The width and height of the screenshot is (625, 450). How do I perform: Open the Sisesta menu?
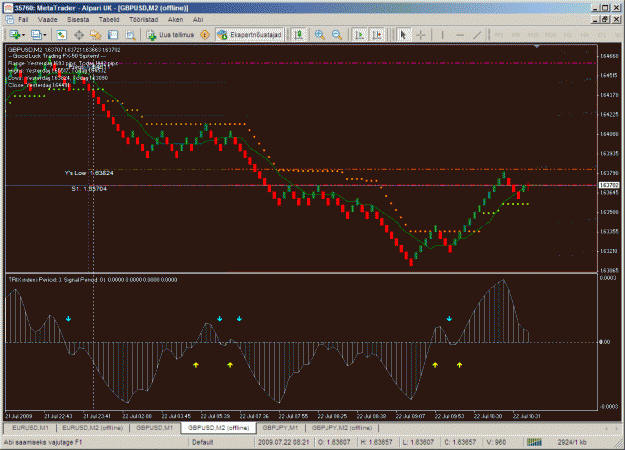(78, 20)
